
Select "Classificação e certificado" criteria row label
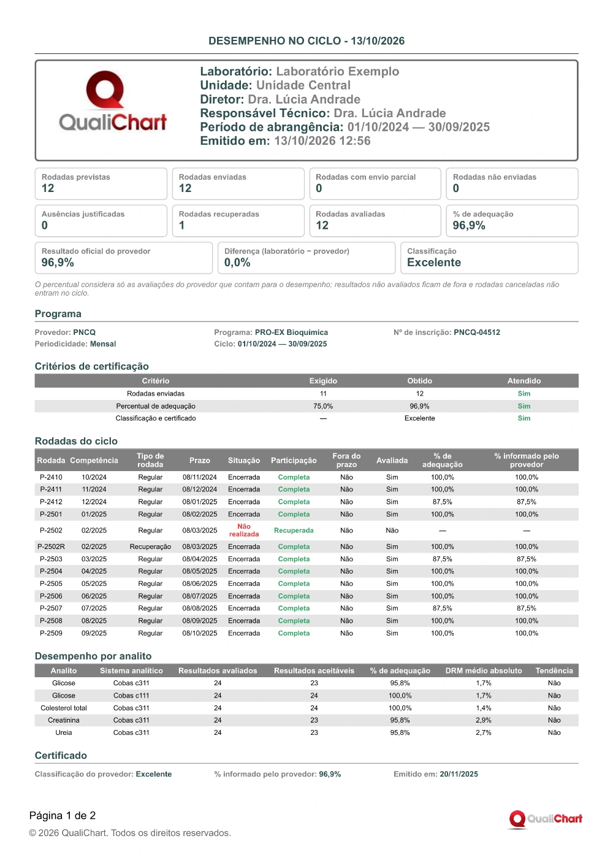coord(156,418)
